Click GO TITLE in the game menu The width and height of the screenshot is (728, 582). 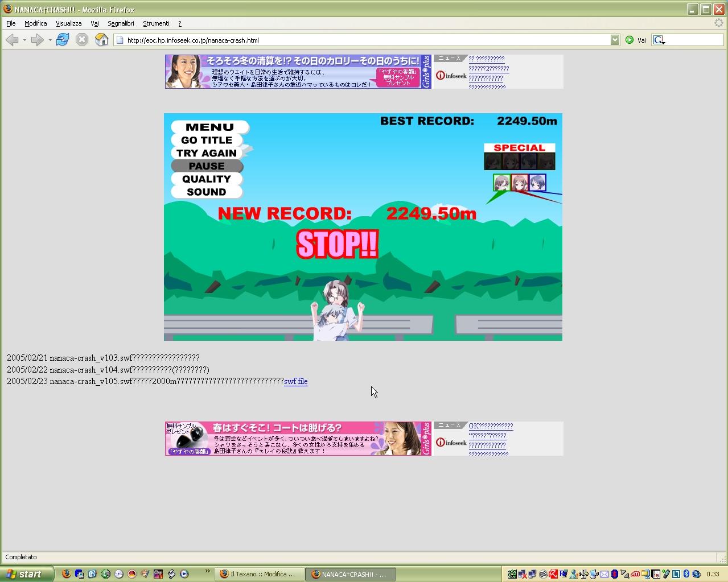click(207, 140)
